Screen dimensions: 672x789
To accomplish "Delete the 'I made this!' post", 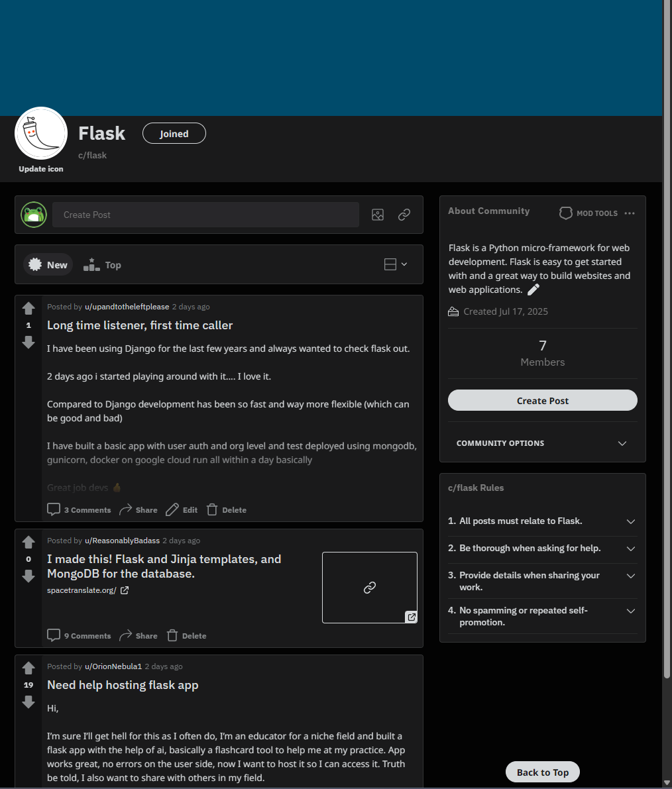I will (x=186, y=635).
